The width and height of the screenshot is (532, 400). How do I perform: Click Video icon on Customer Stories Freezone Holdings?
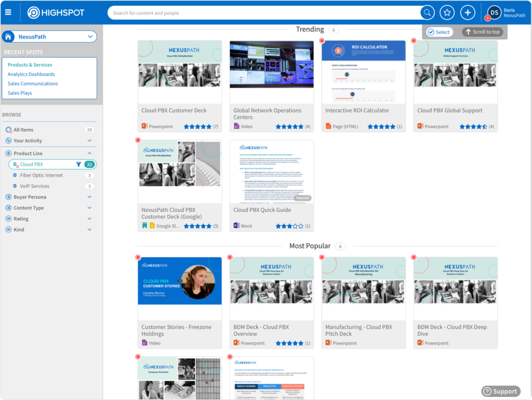pyautogui.click(x=144, y=343)
